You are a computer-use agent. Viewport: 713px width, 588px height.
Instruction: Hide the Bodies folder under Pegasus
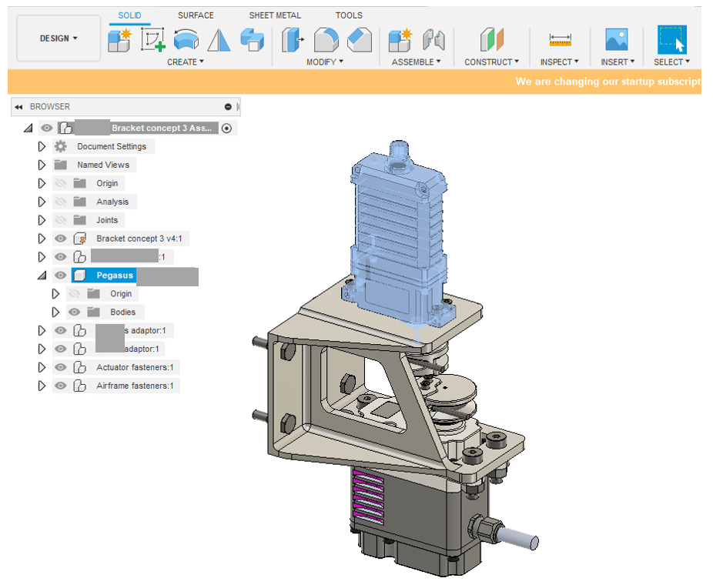point(74,312)
